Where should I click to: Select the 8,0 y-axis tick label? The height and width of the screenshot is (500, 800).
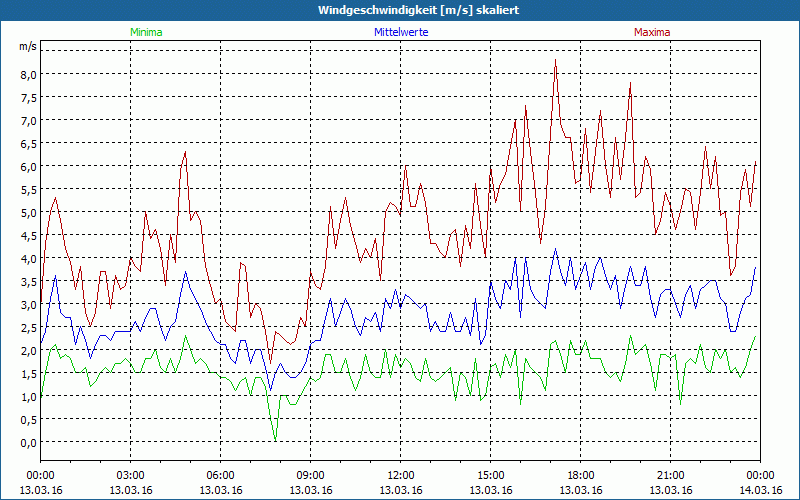[27, 74]
